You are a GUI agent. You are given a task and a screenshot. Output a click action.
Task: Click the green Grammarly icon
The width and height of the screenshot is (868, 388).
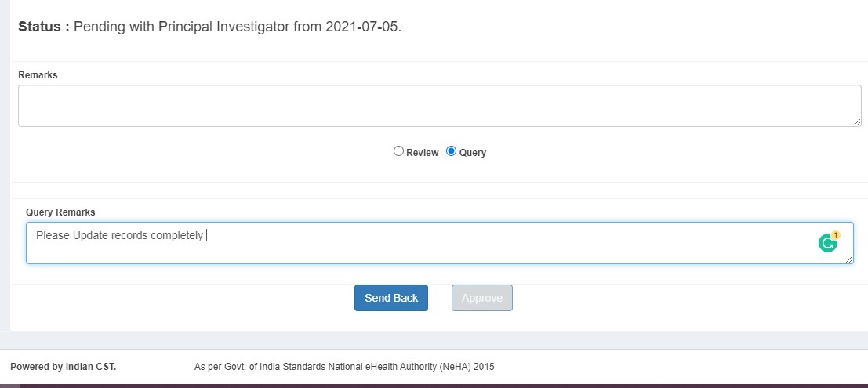(826, 244)
